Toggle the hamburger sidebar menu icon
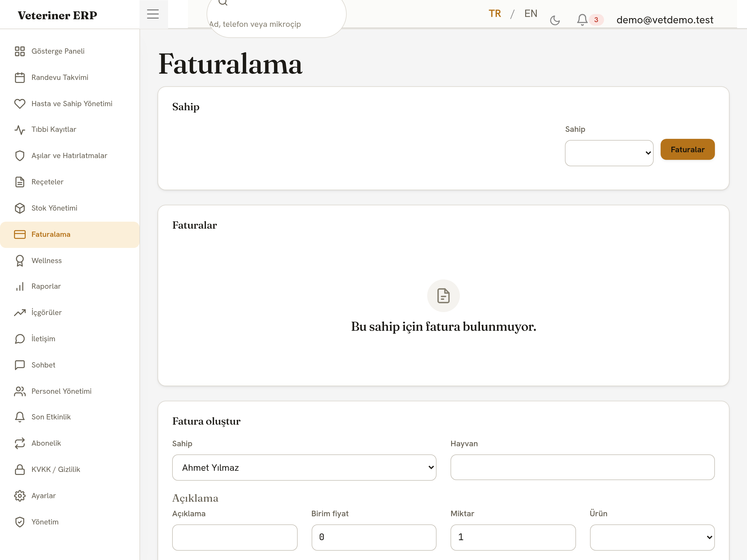The width and height of the screenshot is (747, 560). click(153, 14)
